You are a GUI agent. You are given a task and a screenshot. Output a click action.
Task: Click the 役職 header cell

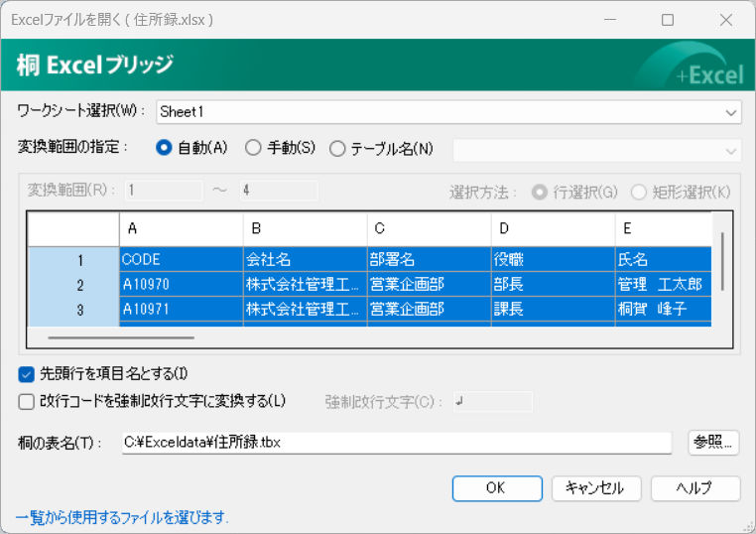click(x=553, y=259)
